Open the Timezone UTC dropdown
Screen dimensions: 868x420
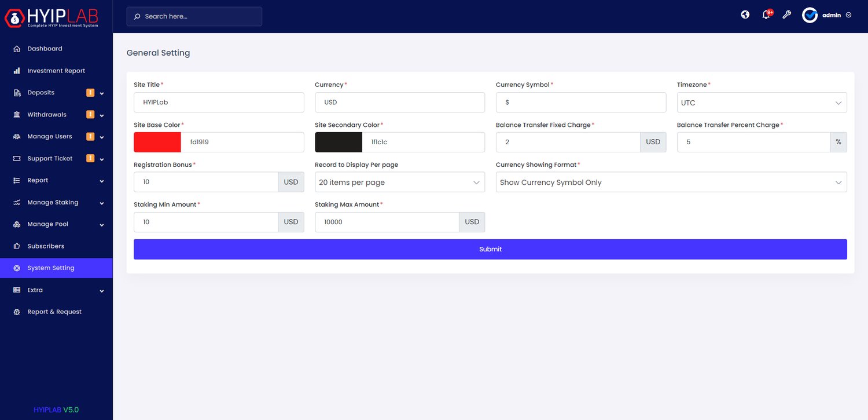pyautogui.click(x=762, y=103)
